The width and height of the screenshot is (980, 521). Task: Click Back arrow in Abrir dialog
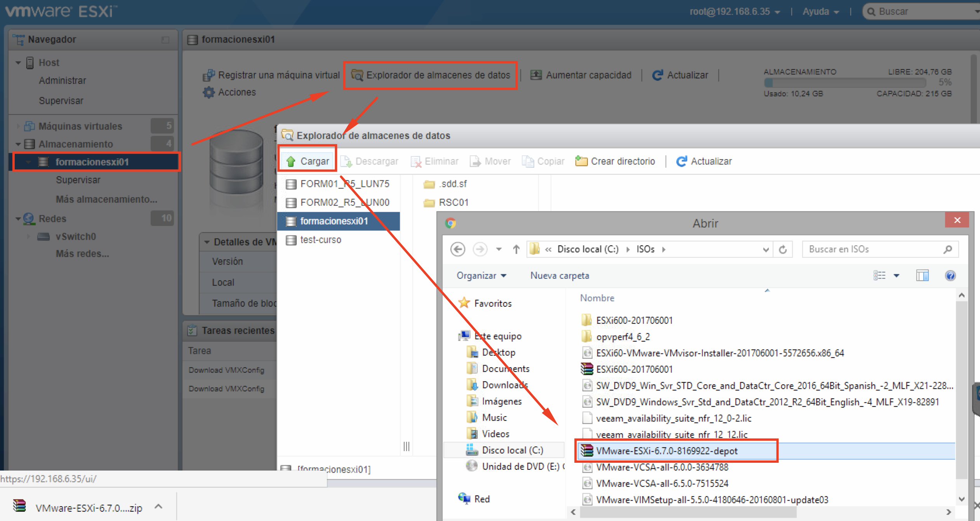pos(458,249)
